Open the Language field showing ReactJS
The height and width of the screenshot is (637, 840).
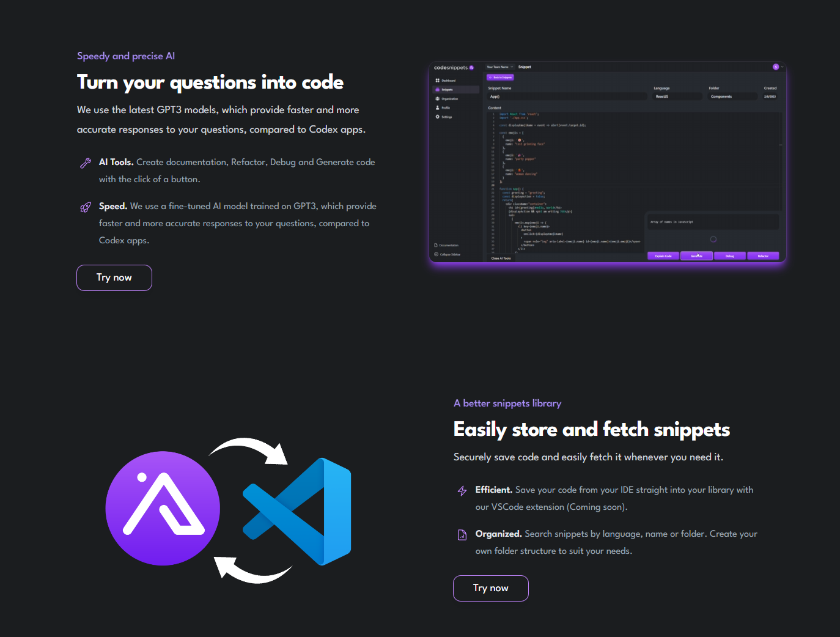click(677, 97)
